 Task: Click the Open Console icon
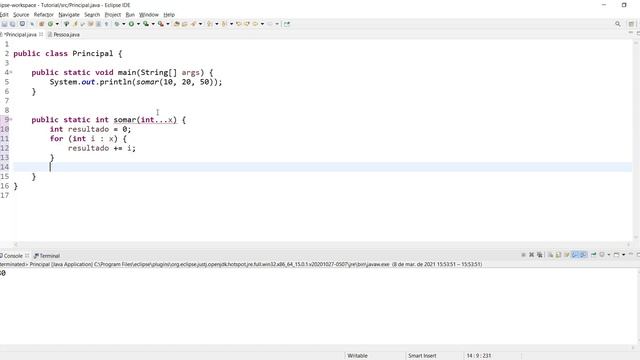[617, 255]
